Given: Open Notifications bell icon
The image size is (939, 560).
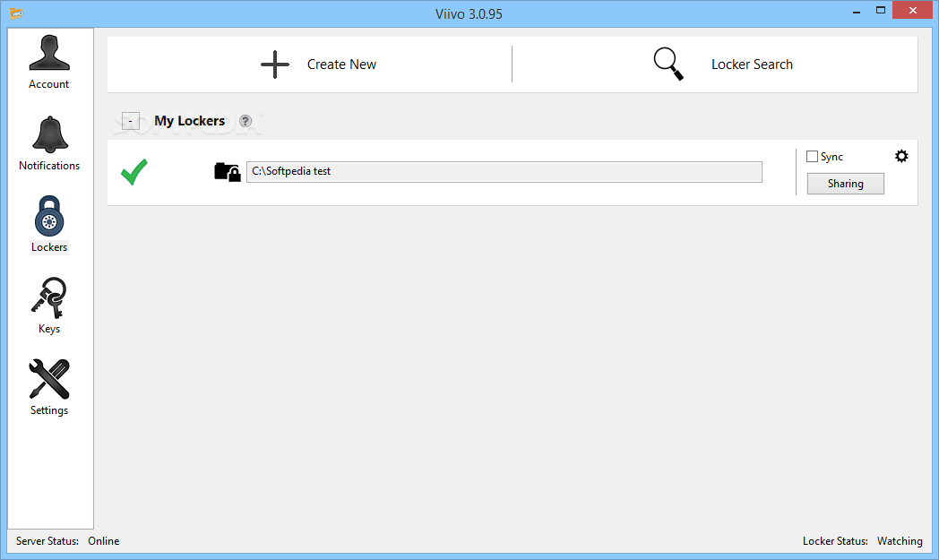Looking at the screenshot, I should click(49, 134).
